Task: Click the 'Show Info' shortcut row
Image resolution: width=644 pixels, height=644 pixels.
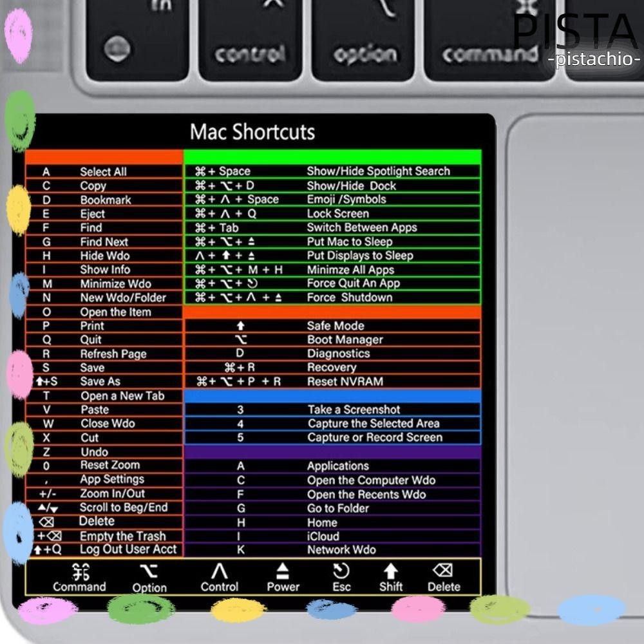Action: pyautogui.click(x=104, y=269)
